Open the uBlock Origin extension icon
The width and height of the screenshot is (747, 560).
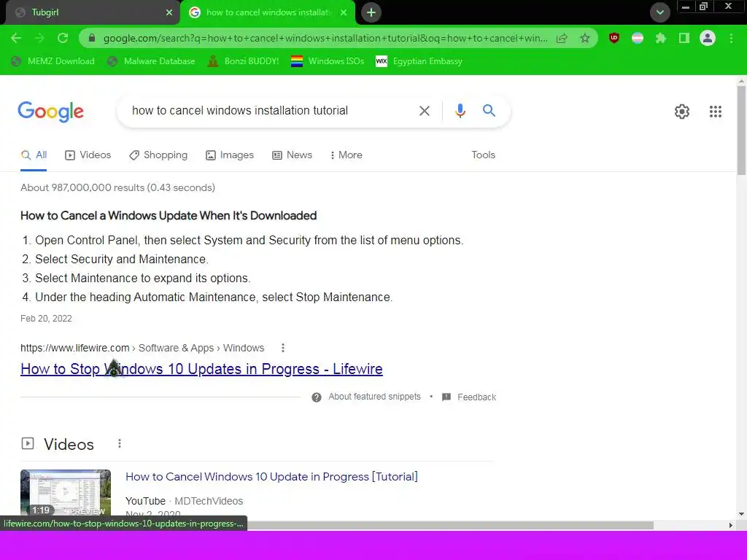pyautogui.click(x=614, y=38)
